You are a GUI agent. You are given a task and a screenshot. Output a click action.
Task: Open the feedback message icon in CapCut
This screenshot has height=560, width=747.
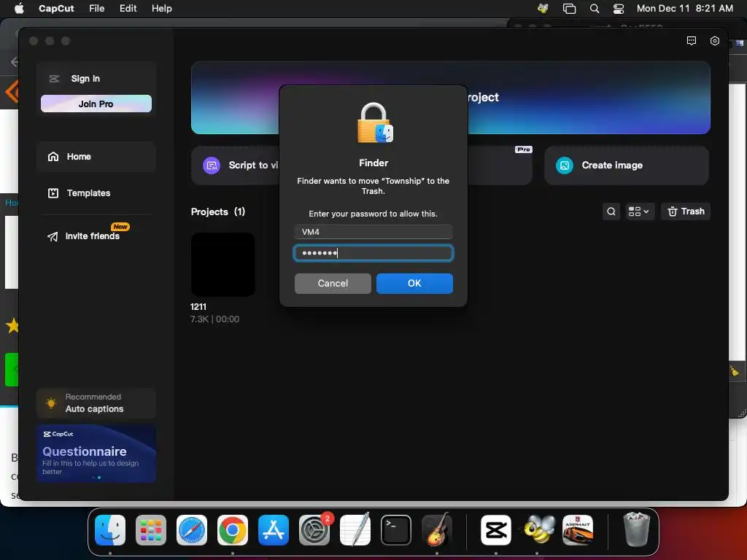coord(692,41)
